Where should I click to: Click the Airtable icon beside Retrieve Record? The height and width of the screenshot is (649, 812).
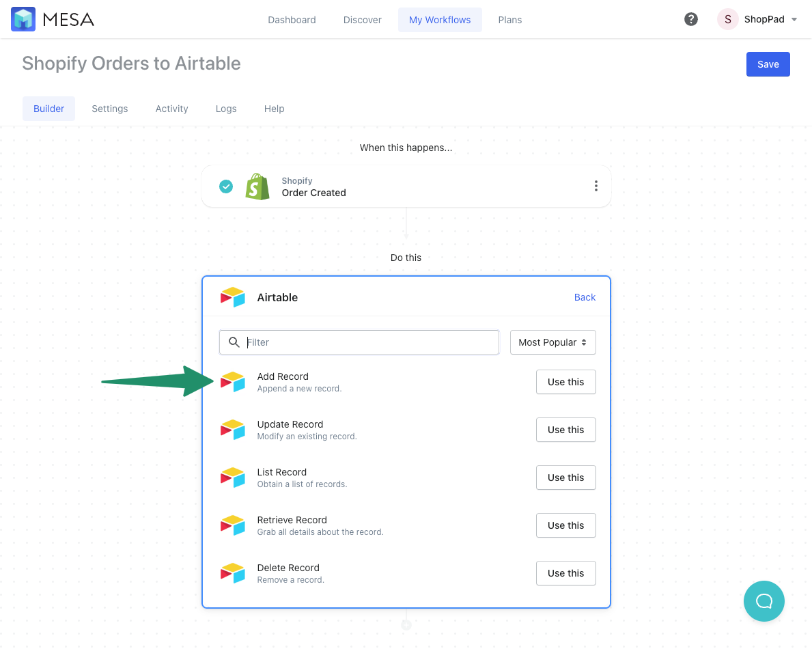tap(232, 525)
